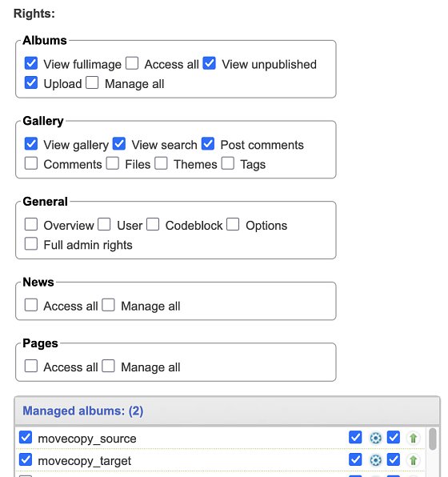Enable Full admin rights checkbox

[31, 243]
